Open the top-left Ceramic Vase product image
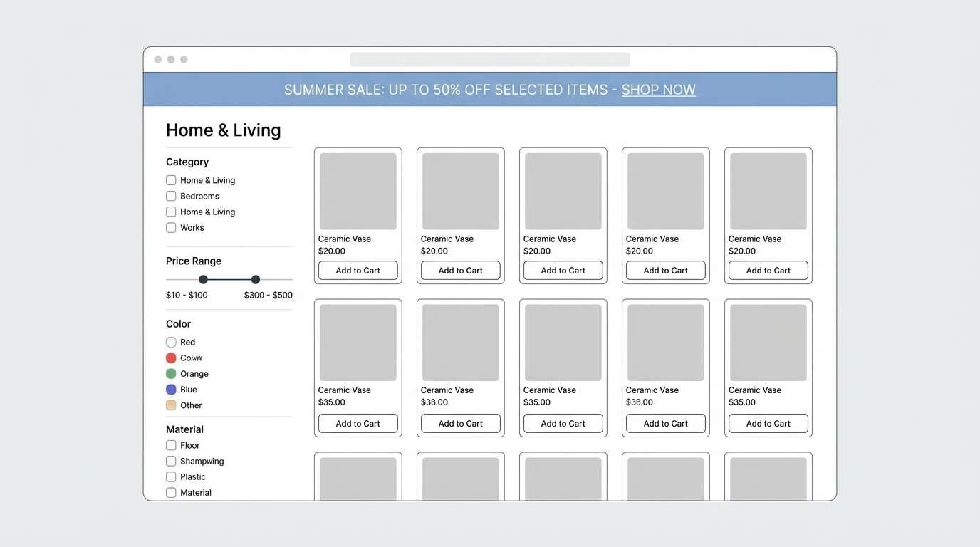 tap(358, 191)
